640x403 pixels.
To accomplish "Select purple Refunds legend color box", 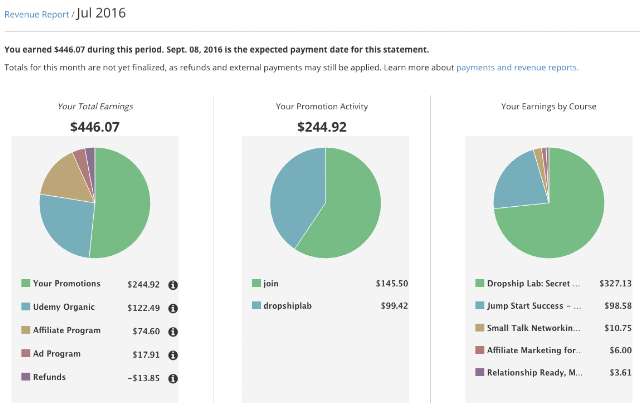I will [x=26, y=376].
